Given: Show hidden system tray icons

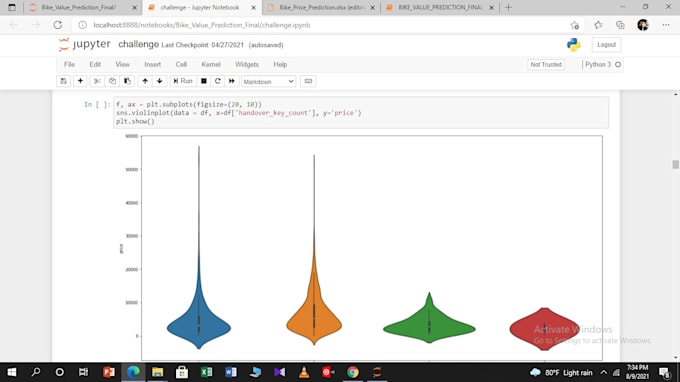Looking at the screenshot, I should click(x=604, y=372).
